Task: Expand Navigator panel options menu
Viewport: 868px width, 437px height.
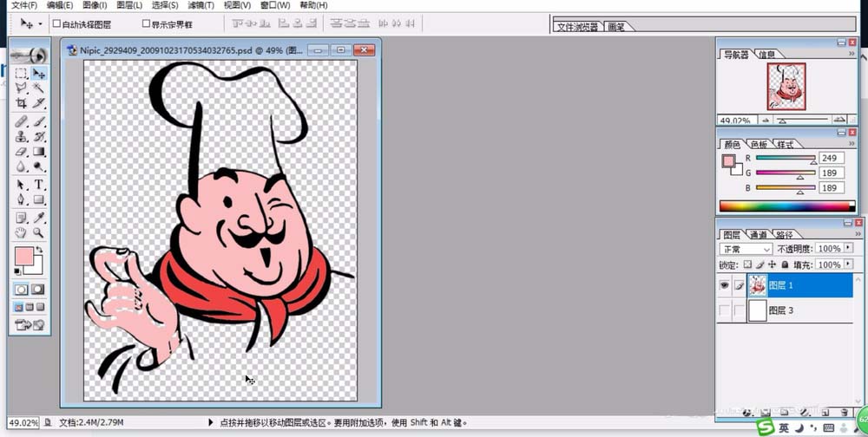Action: (852, 54)
